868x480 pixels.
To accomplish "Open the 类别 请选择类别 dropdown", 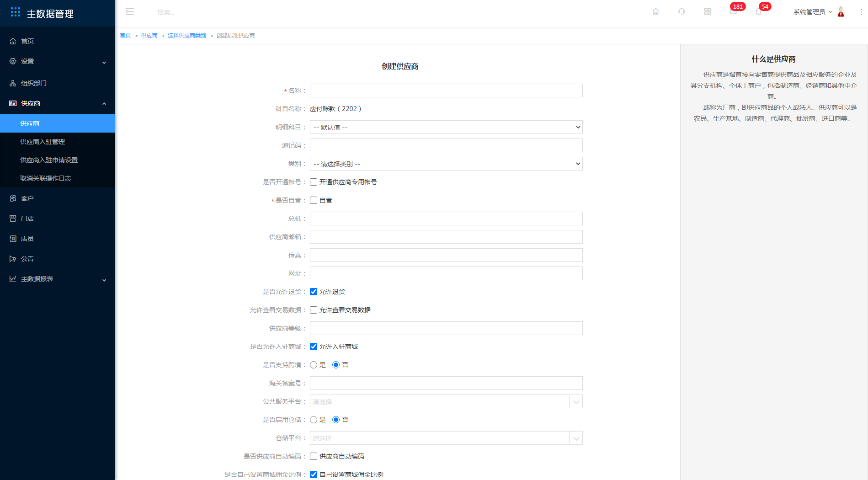I will (446, 164).
